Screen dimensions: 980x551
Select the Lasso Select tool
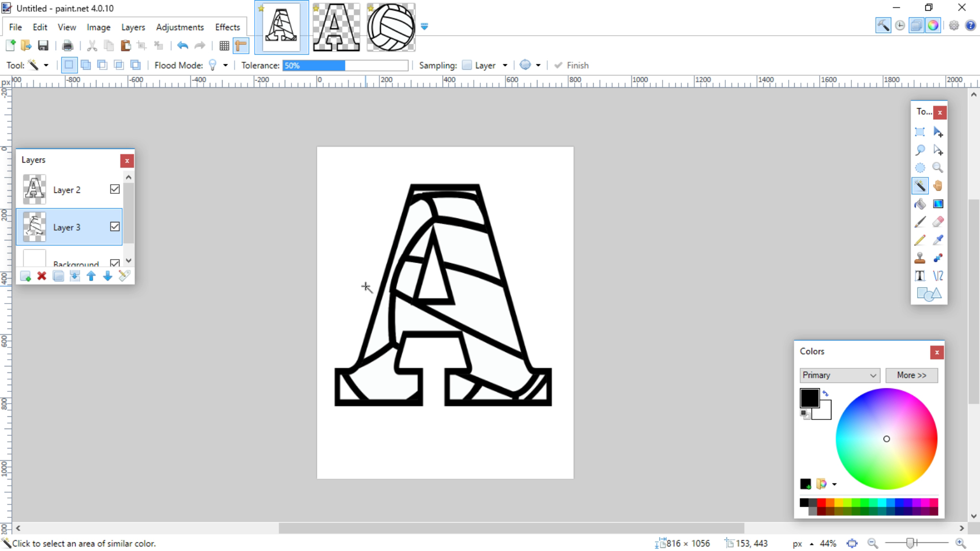(920, 150)
